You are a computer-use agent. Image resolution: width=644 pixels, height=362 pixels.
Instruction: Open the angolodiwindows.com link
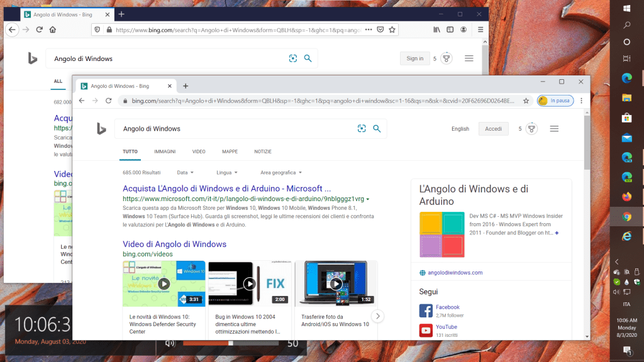[455, 273]
